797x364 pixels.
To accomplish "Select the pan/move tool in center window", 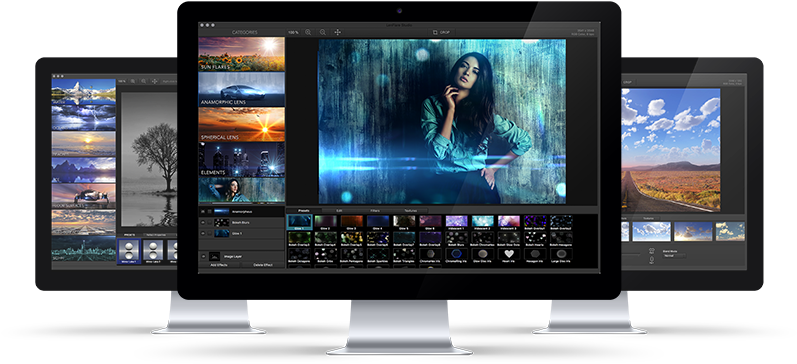I will 338,32.
